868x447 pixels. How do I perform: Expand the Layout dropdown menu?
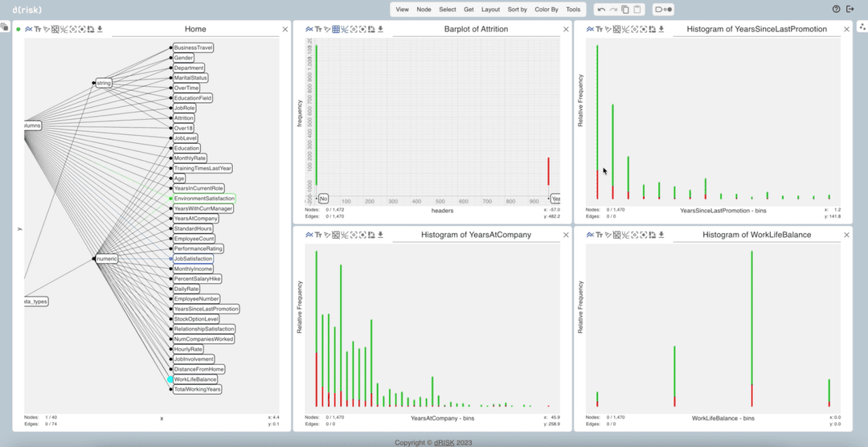[x=490, y=10]
